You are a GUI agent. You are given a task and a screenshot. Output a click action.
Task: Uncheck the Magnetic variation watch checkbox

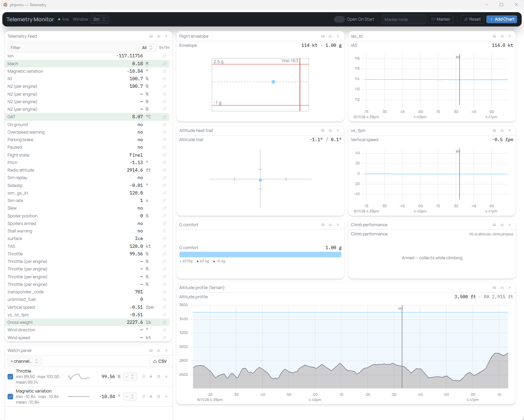(x=10, y=397)
